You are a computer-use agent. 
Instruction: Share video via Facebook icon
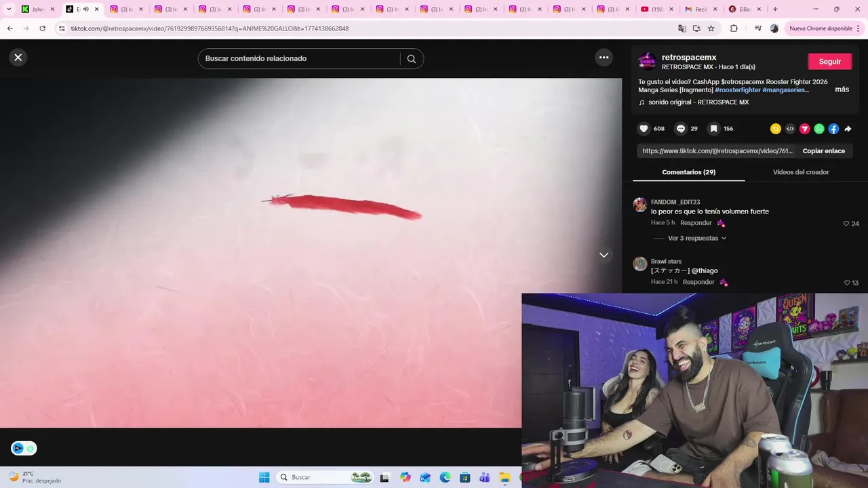[x=833, y=129]
